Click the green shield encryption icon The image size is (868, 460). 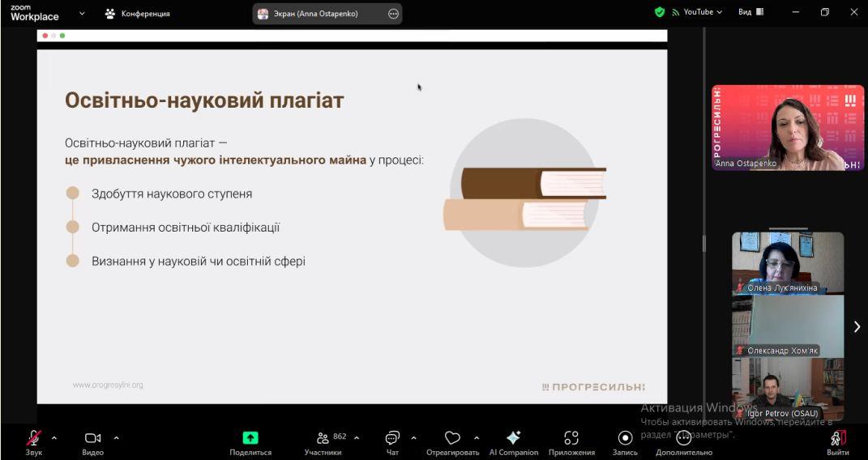(x=659, y=11)
